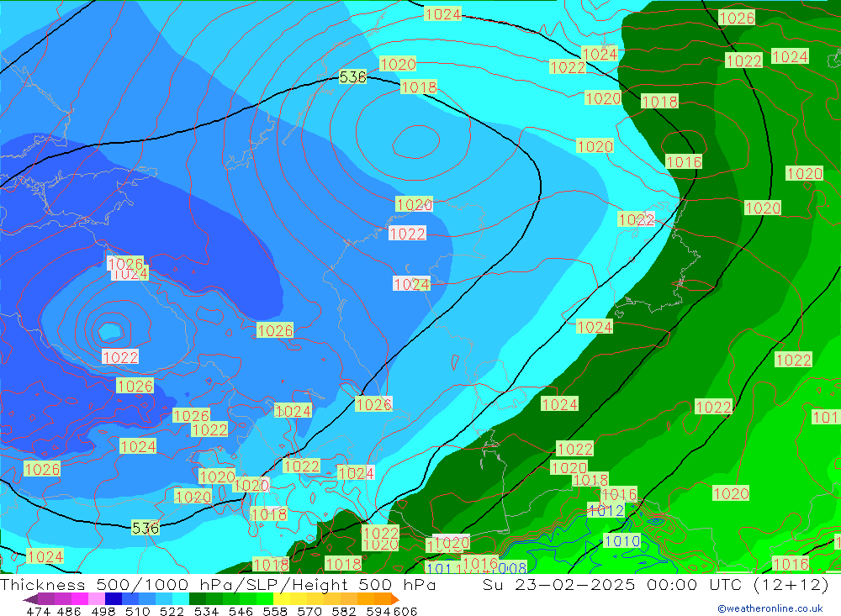Click the pure yellow legend swatch
Viewport: 841px width, 616px height.
282,599
